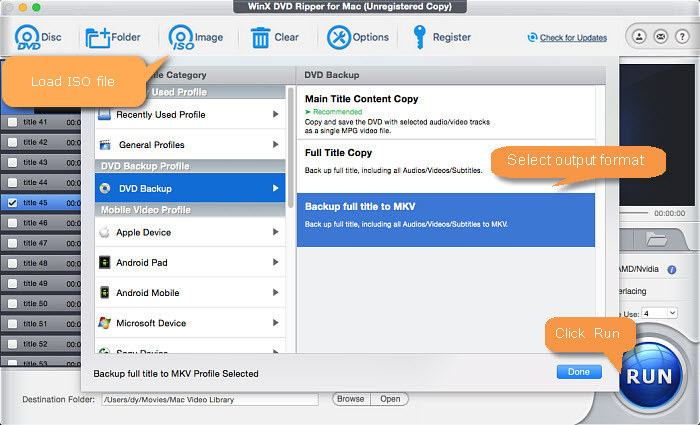Check the title 41 checkbox

(x=12, y=122)
